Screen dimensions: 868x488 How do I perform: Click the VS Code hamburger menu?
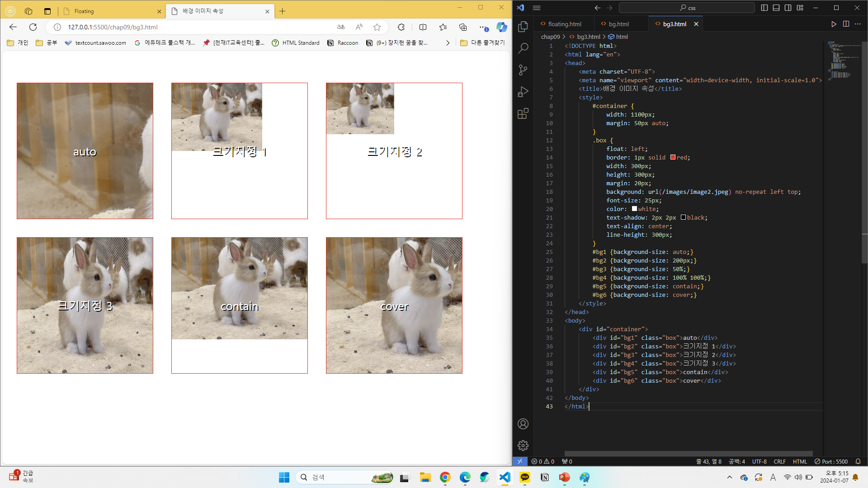(537, 8)
